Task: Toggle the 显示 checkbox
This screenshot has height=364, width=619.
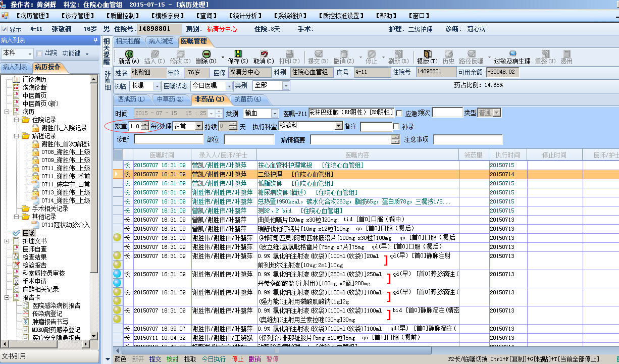Action: (x=5, y=29)
